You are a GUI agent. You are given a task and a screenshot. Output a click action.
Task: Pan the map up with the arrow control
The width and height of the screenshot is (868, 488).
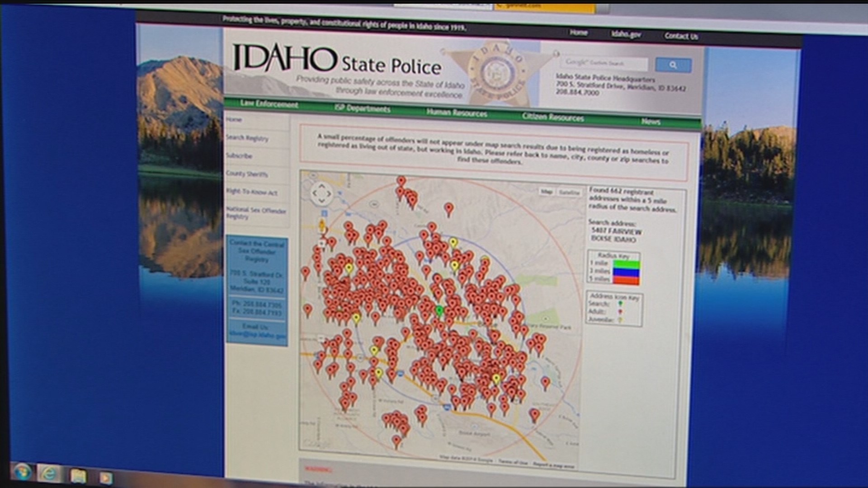point(321,186)
